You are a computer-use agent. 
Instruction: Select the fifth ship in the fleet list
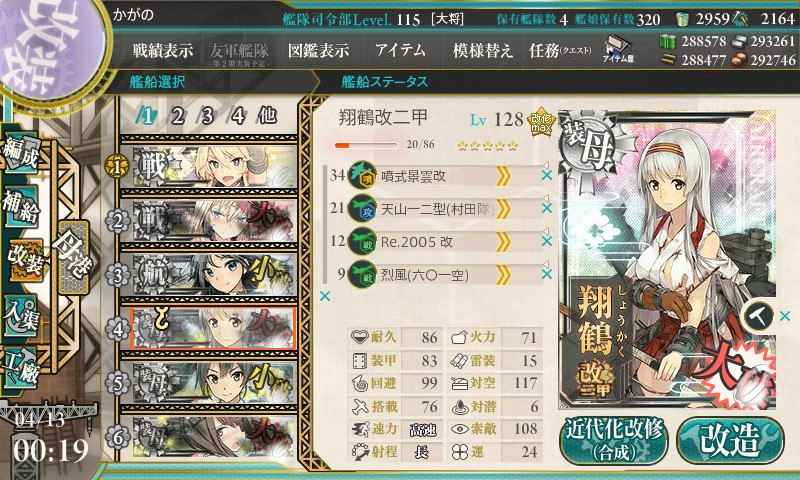(209, 383)
